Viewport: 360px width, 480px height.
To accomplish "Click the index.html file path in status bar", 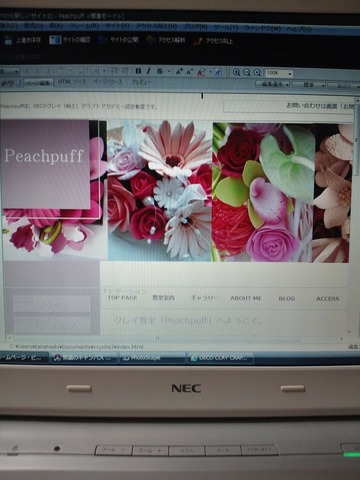I will (76, 347).
